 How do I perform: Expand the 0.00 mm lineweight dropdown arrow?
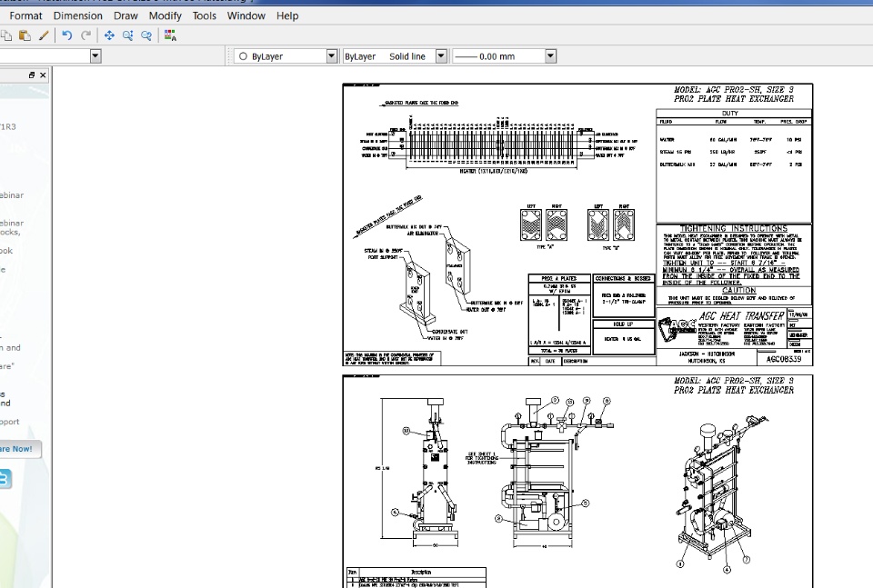(551, 55)
